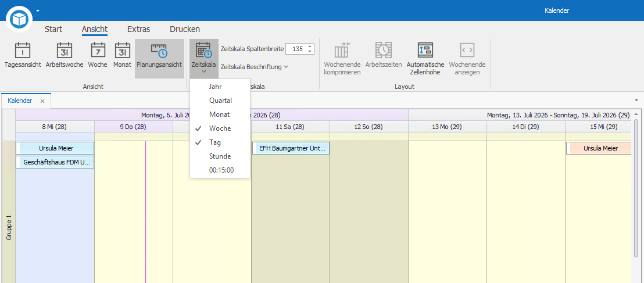Open the Ansicht ribbon tab
This screenshot has height=283, width=644.
coord(95,29)
